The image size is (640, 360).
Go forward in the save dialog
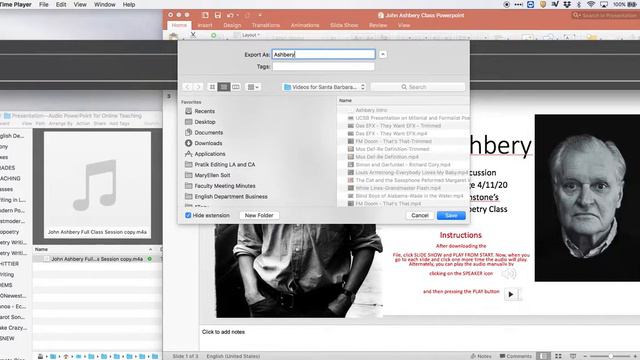198,87
